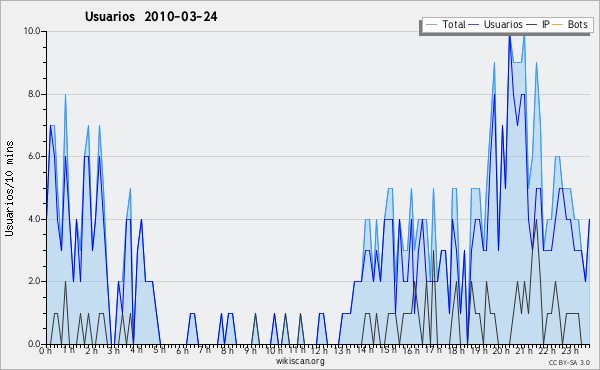Click the "12 h" x-axis label
The image size is (600, 370).
click(x=319, y=350)
